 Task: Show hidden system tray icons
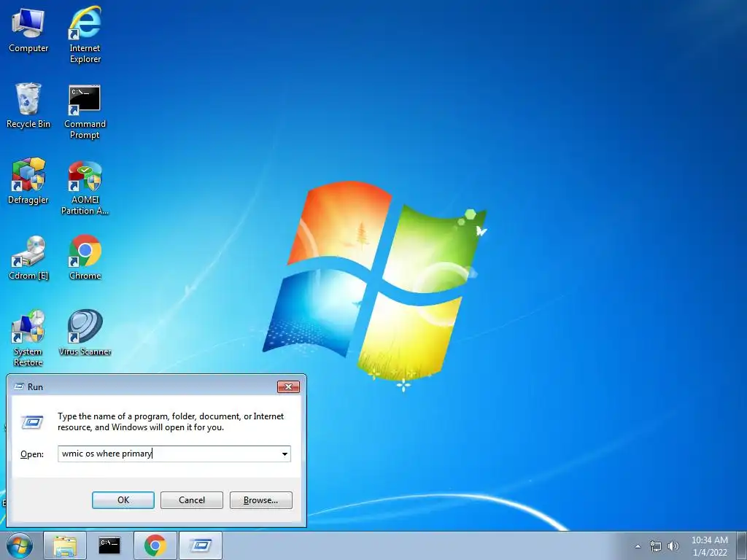point(638,546)
